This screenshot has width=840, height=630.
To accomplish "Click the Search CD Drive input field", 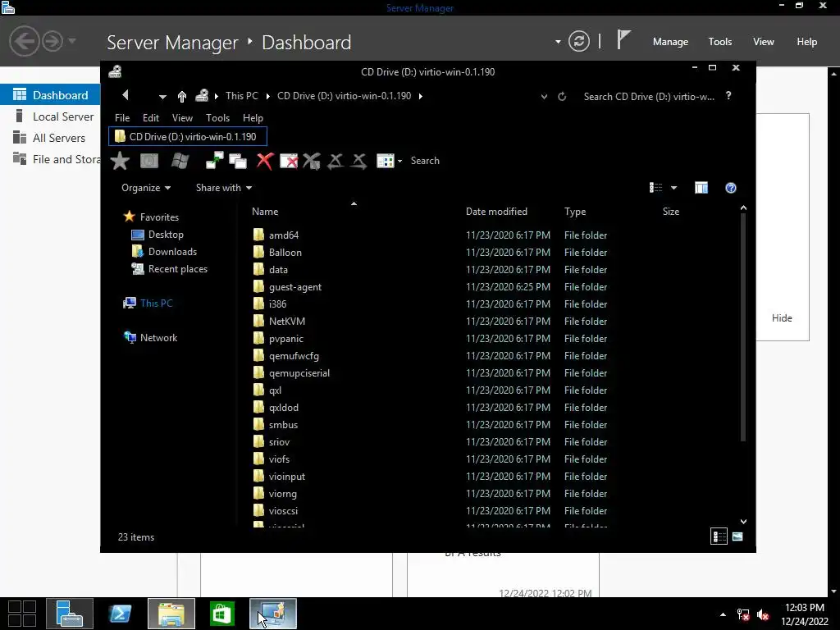I will click(649, 97).
